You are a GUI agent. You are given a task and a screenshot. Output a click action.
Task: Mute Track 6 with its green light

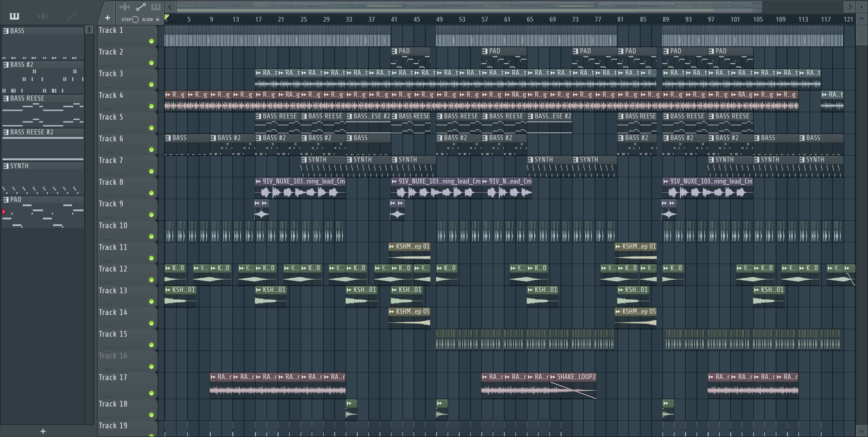tap(151, 149)
